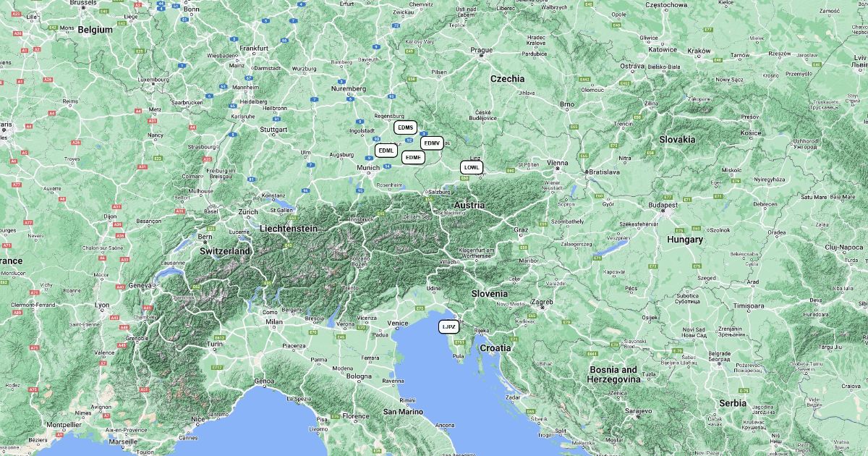The width and height of the screenshot is (868, 456).
Task: Click the A94 highway shield east of Munich
Action: [x=388, y=166]
